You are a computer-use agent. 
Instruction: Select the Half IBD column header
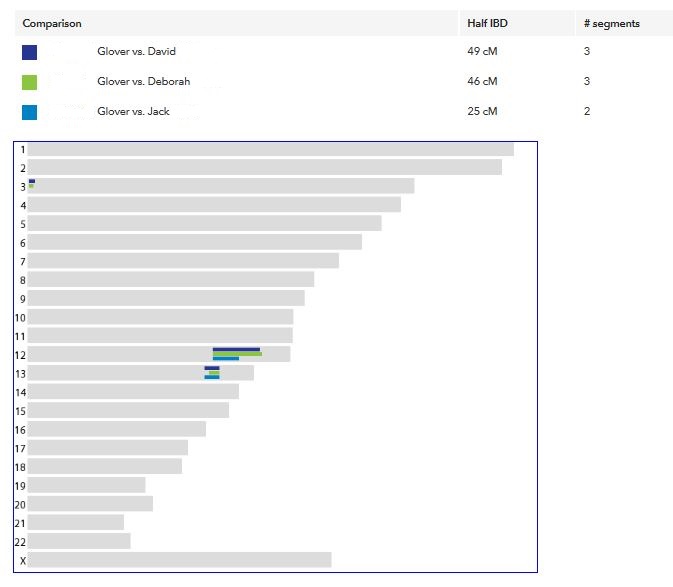(487, 23)
